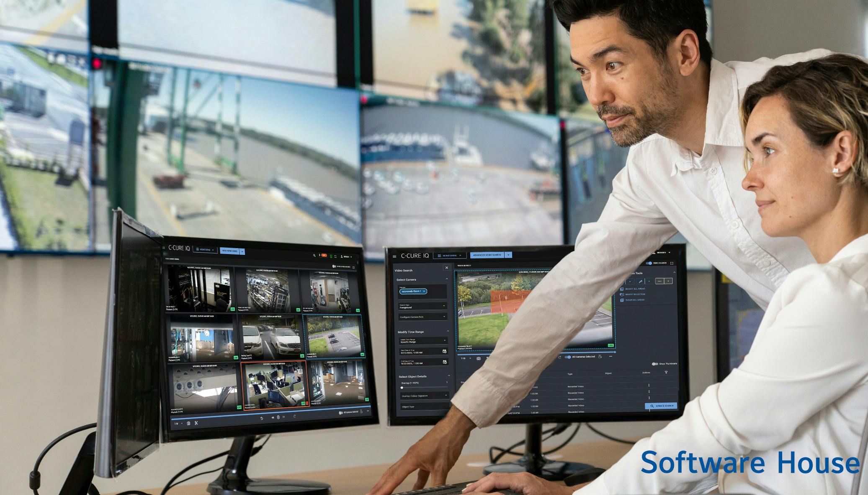
Task: Click Select All Areas link
Action: pos(635,289)
